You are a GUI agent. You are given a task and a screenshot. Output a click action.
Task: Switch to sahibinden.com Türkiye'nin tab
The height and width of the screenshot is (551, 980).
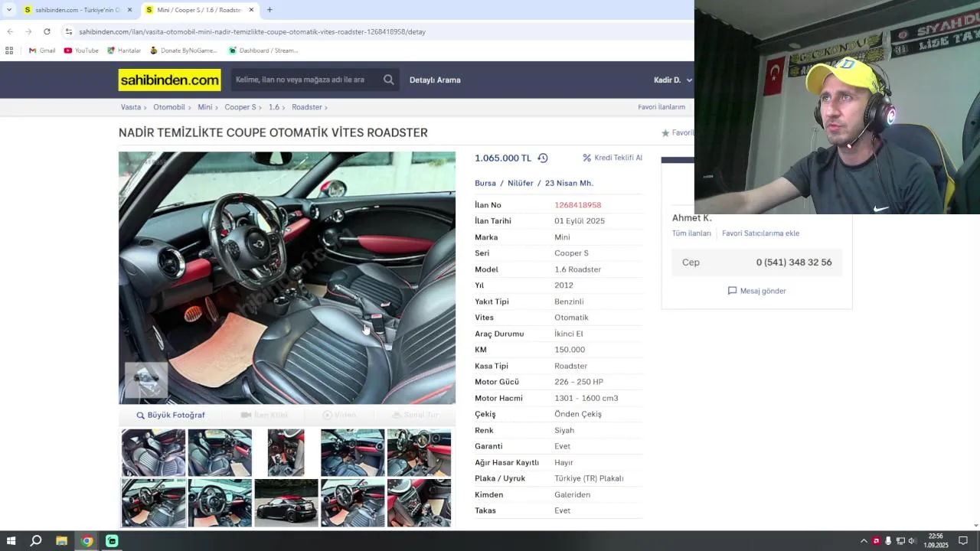click(77, 10)
